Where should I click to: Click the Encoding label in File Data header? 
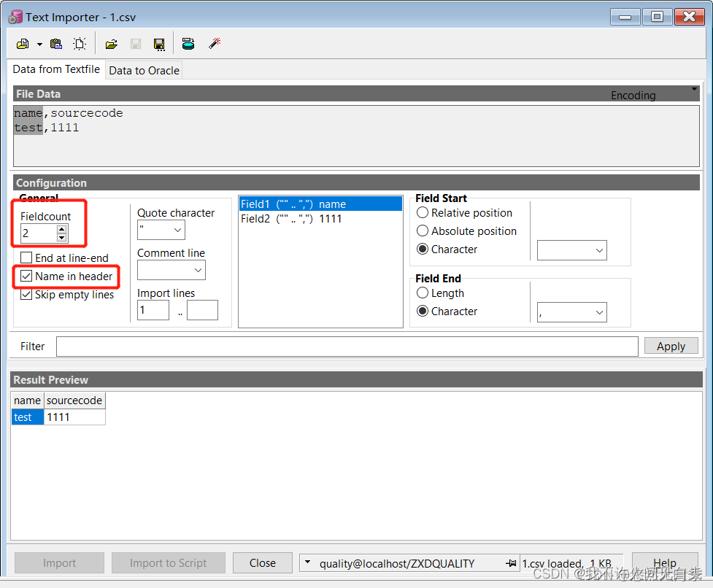click(x=633, y=95)
